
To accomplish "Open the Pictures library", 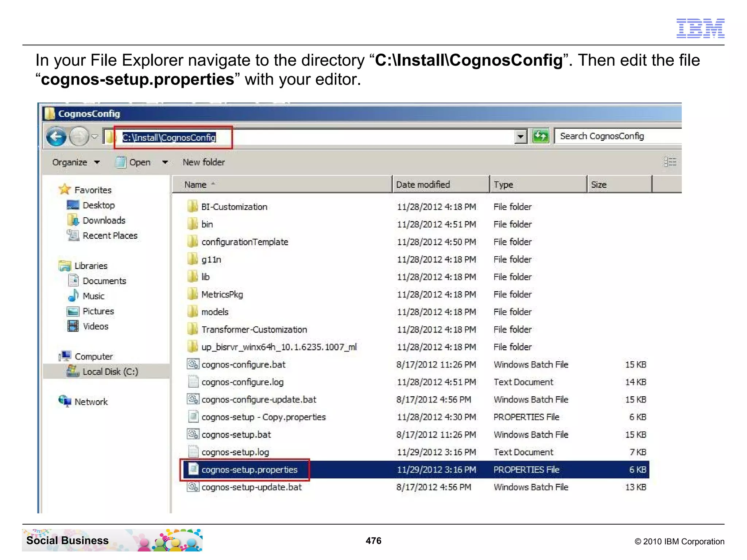I will (x=98, y=311).
